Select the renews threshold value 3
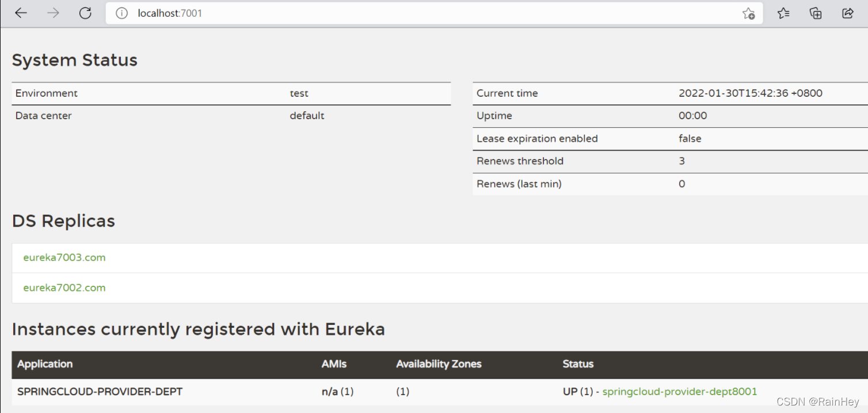 point(682,161)
